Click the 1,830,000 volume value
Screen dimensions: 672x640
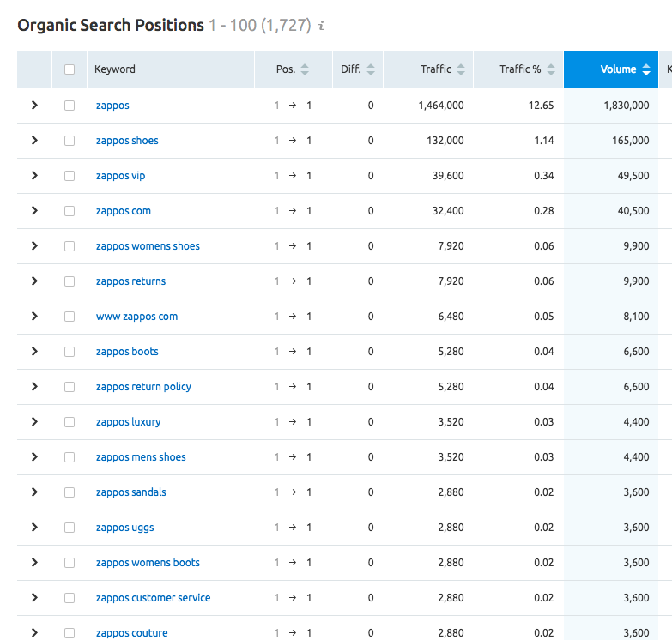627,106
